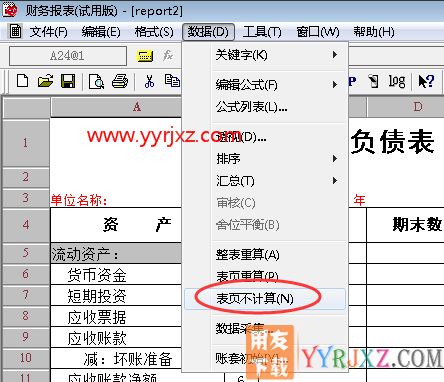This screenshot has height=382, width=444.
Task: Select row 3 header
Action: coord(26,198)
